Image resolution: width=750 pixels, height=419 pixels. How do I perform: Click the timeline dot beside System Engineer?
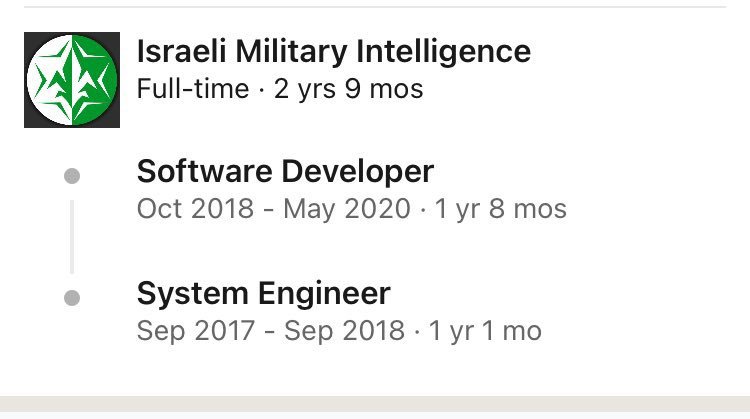72,298
